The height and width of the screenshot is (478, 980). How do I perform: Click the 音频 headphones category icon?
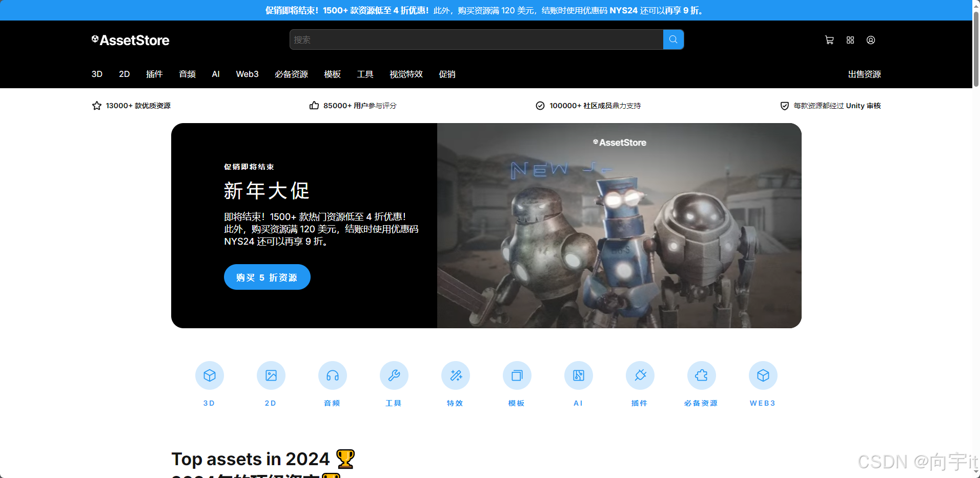[333, 375]
